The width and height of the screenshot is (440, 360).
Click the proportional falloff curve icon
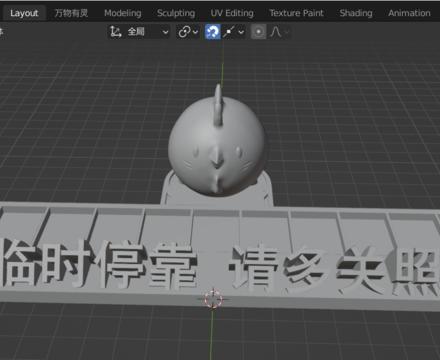click(x=275, y=32)
